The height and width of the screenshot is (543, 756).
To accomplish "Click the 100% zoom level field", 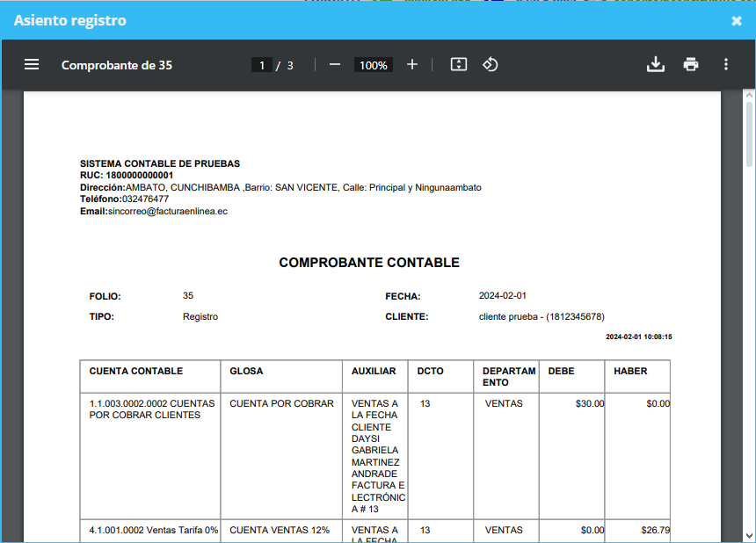I will tap(374, 65).
